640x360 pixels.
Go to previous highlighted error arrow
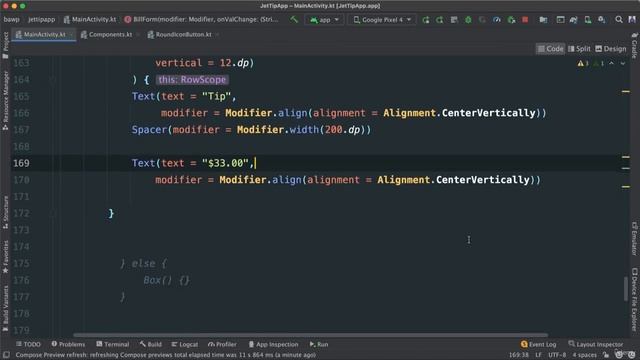(x=611, y=63)
